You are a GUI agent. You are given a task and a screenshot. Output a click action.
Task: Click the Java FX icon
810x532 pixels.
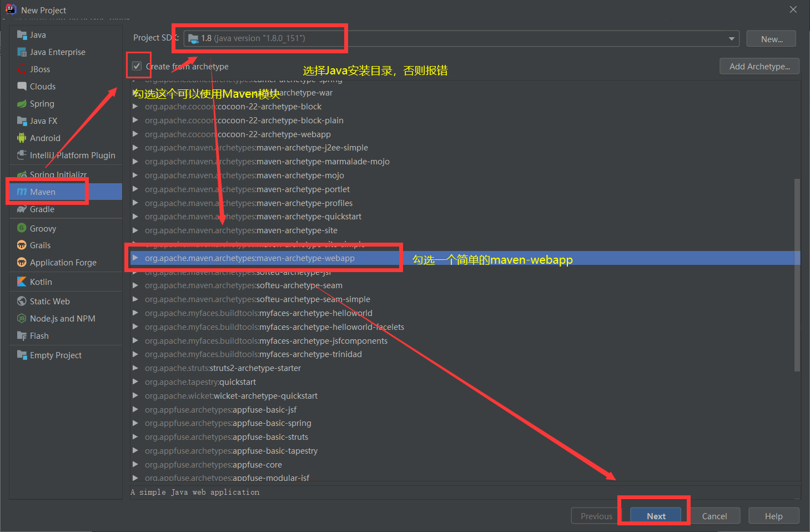[22, 121]
